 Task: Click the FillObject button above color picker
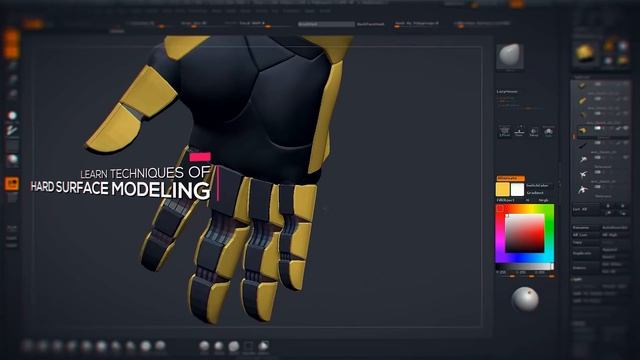click(505, 200)
